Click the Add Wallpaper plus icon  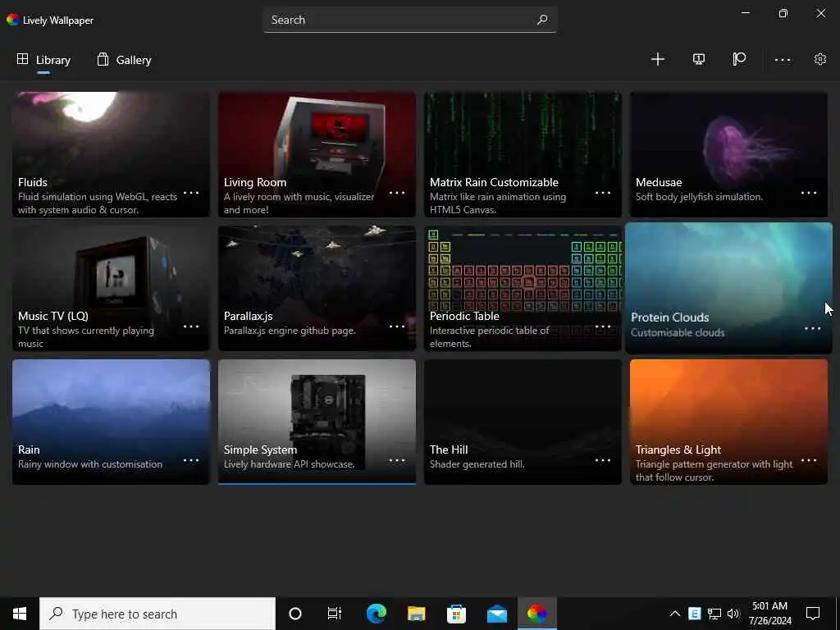[657, 59]
